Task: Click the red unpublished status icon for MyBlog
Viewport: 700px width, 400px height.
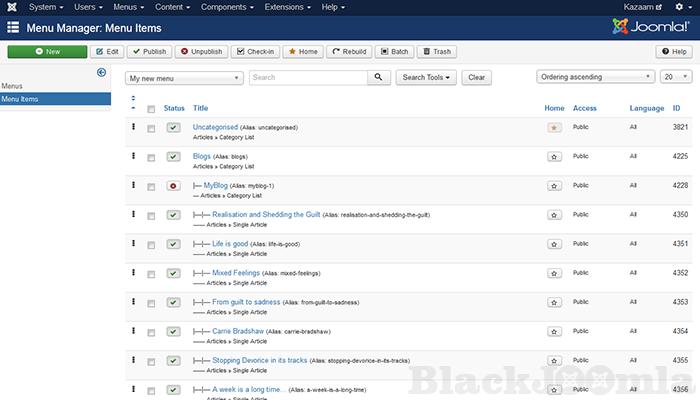Action: tap(173, 186)
